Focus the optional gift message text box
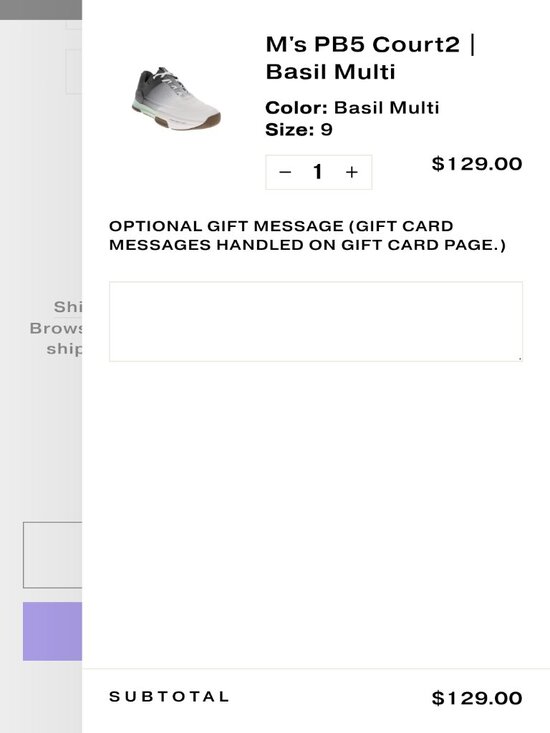The image size is (550, 733). click(316, 322)
